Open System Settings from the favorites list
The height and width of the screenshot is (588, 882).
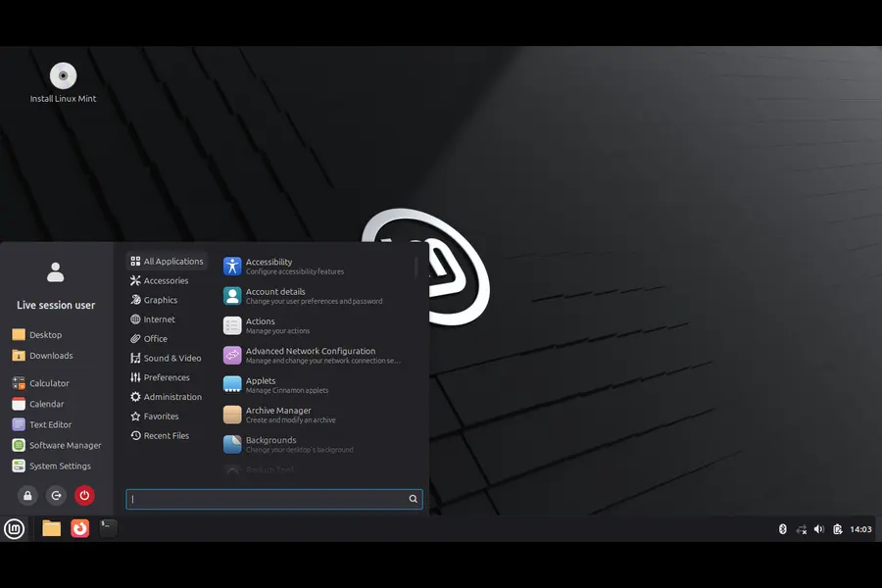click(x=52, y=465)
